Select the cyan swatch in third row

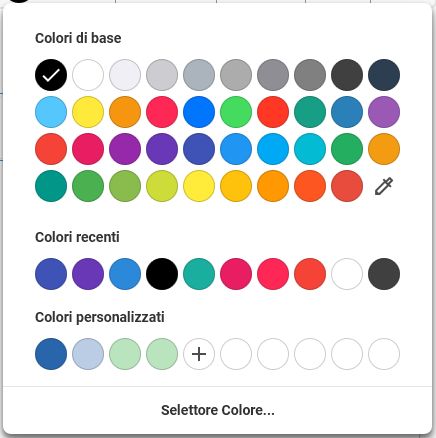pos(310,149)
